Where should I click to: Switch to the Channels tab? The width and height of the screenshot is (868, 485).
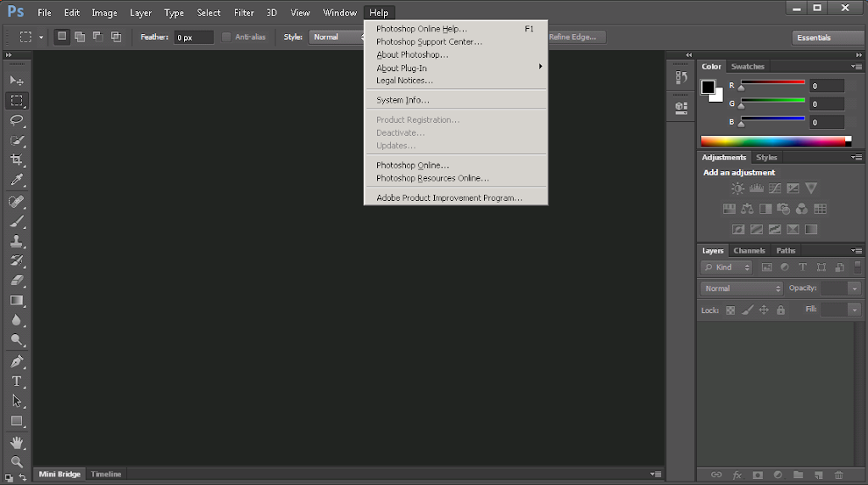tap(749, 251)
